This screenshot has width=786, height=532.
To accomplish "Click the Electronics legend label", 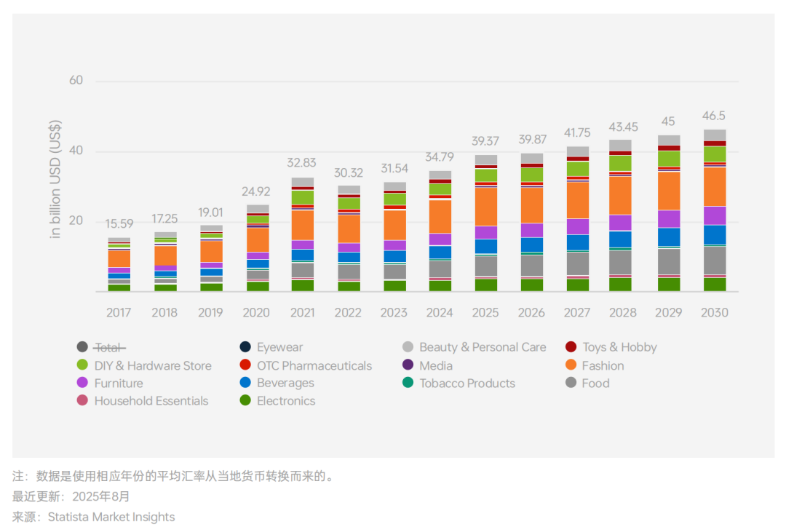I will click(286, 400).
